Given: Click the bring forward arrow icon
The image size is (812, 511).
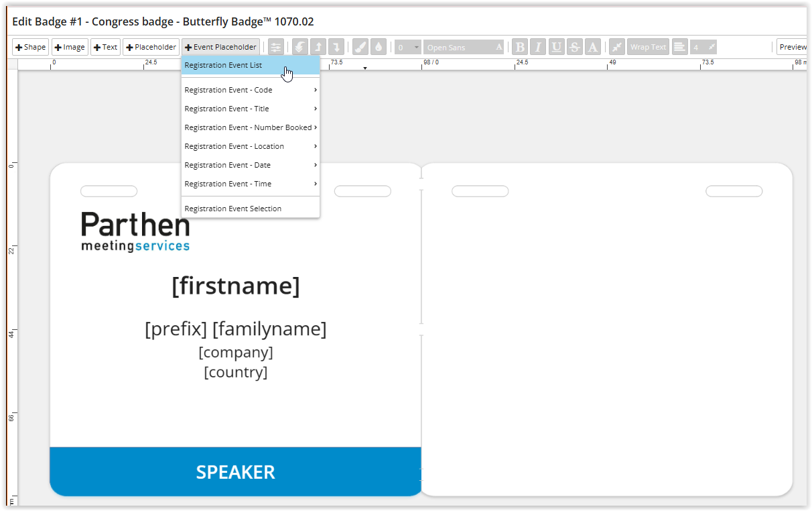Looking at the screenshot, I should point(318,48).
